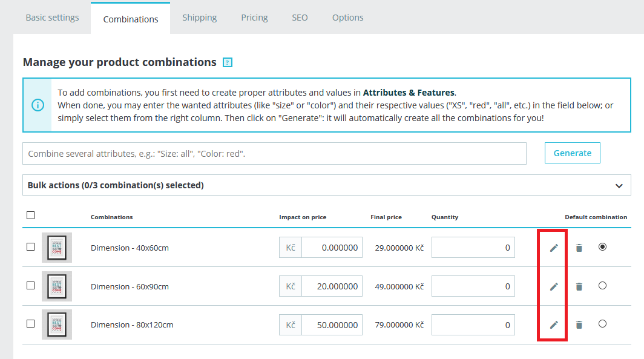
Task: Set 80x120cm as the default combination
Action: (x=602, y=324)
